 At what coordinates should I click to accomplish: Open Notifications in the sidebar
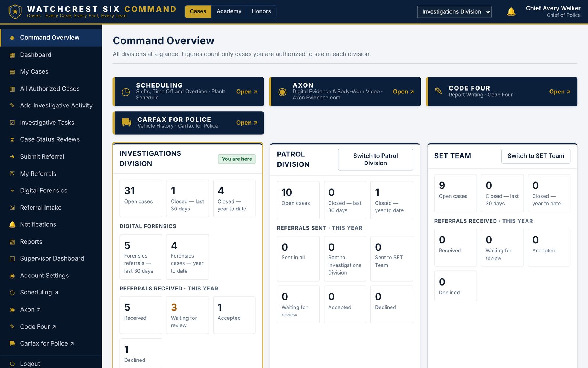[x=51, y=224]
